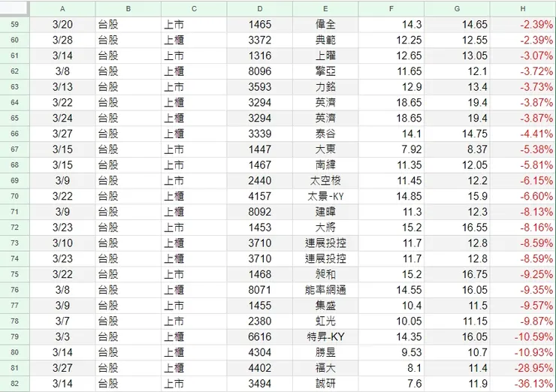Viewport: 556px width, 392px height.
Task: Select column D header
Action: click(260, 9)
